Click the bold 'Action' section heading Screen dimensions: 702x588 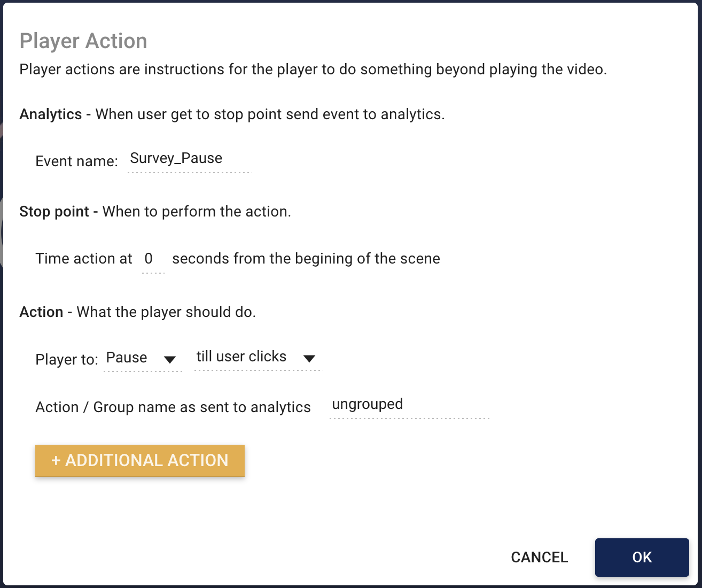[41, 312]
